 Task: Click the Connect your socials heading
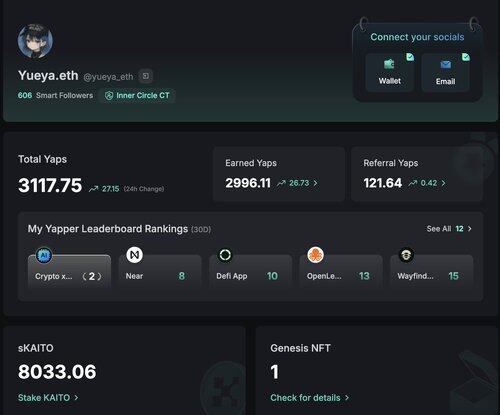417,37
